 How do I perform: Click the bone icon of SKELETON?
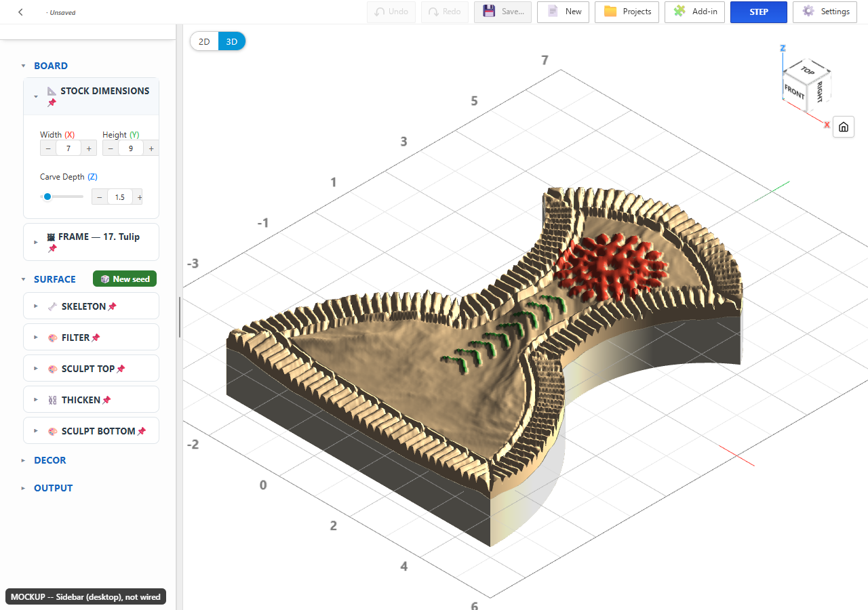click(x=52, y=306)
